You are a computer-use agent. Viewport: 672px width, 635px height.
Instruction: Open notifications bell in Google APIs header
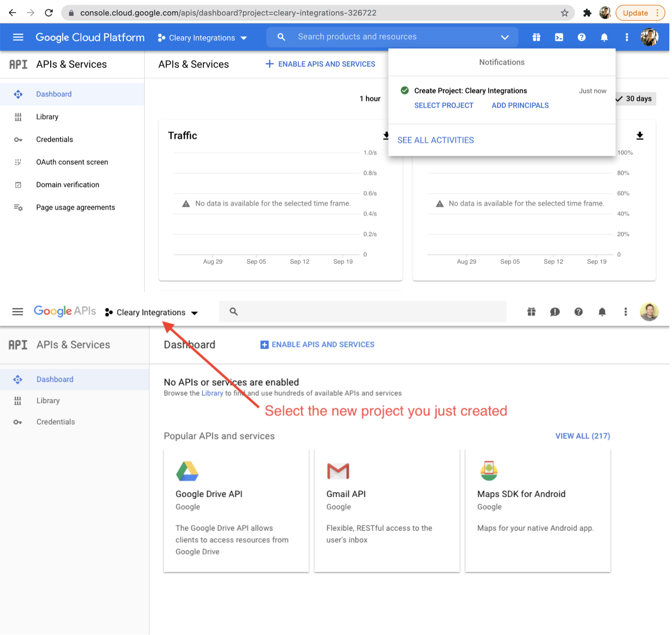[x=602, y=312]
